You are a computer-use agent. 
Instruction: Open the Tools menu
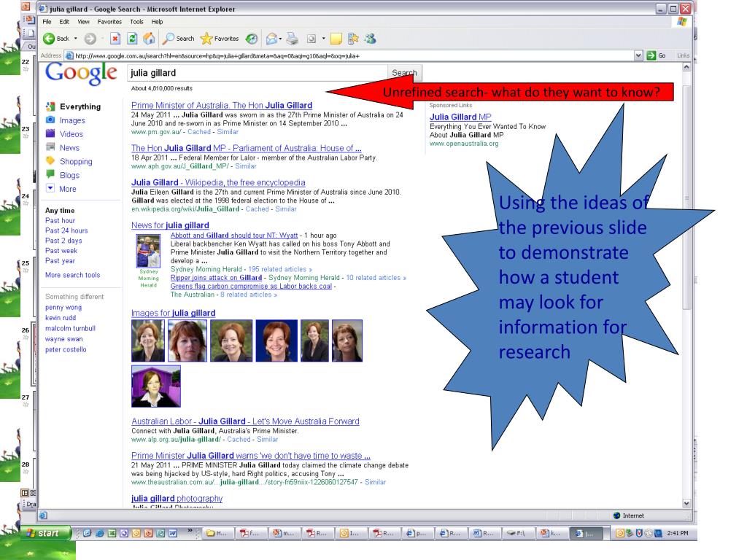pos(136,21)
